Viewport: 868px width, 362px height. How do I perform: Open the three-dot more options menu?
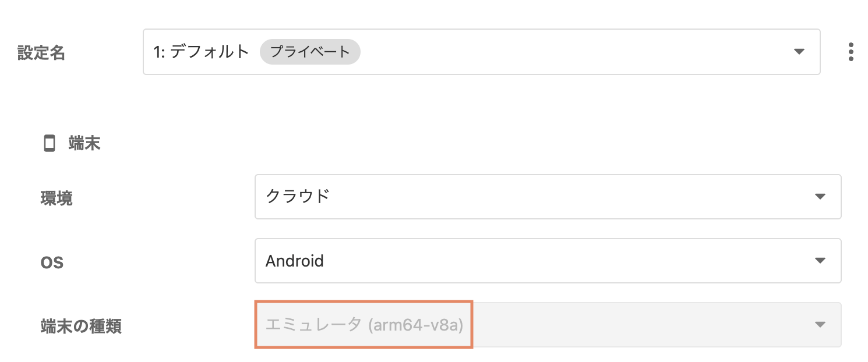point(851,52)
